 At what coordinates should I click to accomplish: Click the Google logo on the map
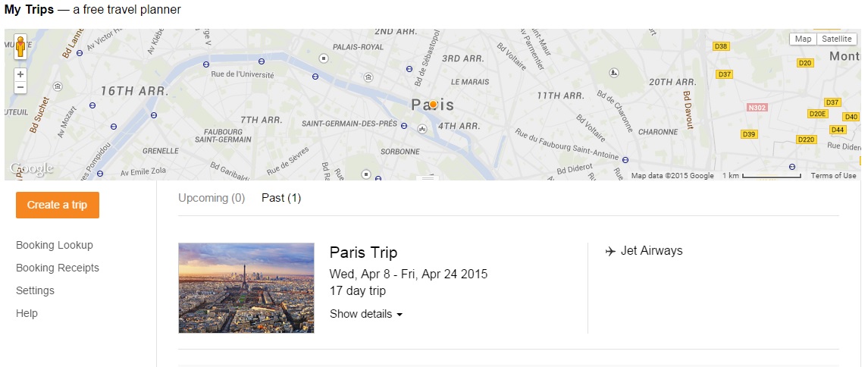point(31,169)
